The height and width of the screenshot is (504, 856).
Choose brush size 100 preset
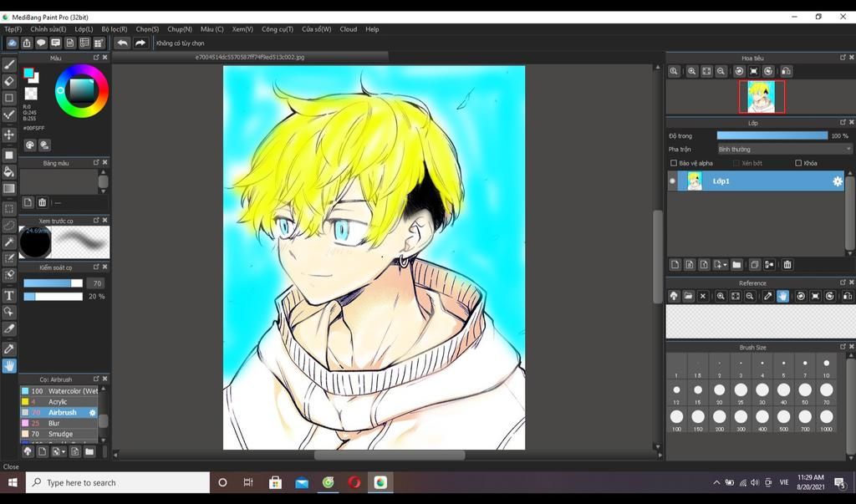tap(676, 420)
